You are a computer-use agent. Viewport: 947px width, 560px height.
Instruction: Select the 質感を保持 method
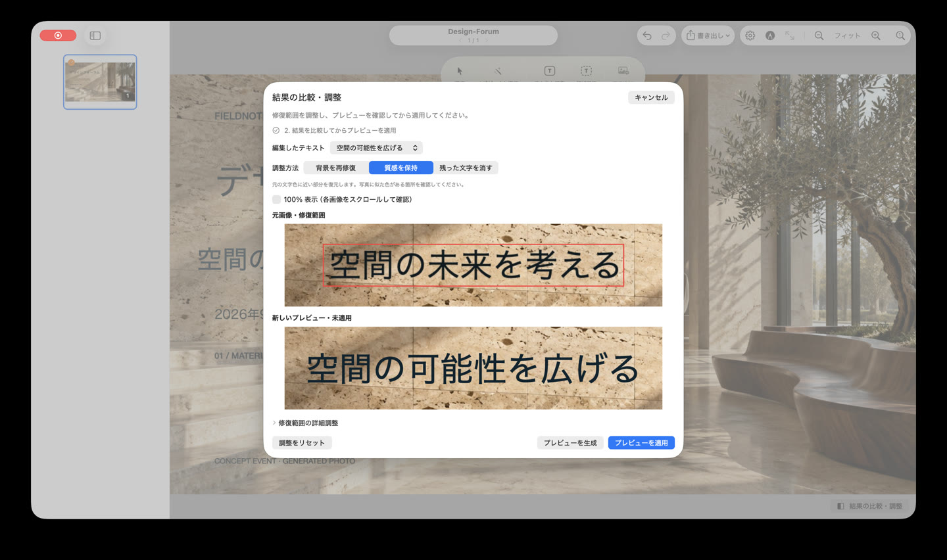(401, 168)
